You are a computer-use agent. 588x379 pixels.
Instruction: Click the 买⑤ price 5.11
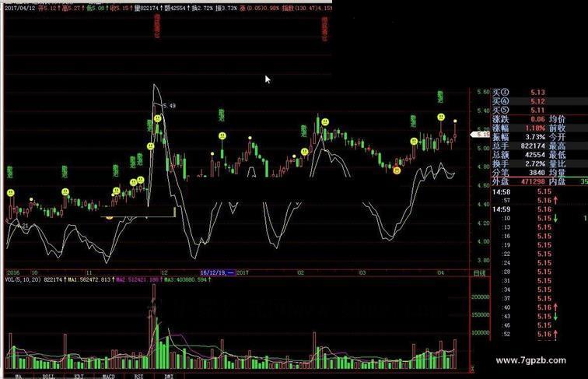[537, 111]
